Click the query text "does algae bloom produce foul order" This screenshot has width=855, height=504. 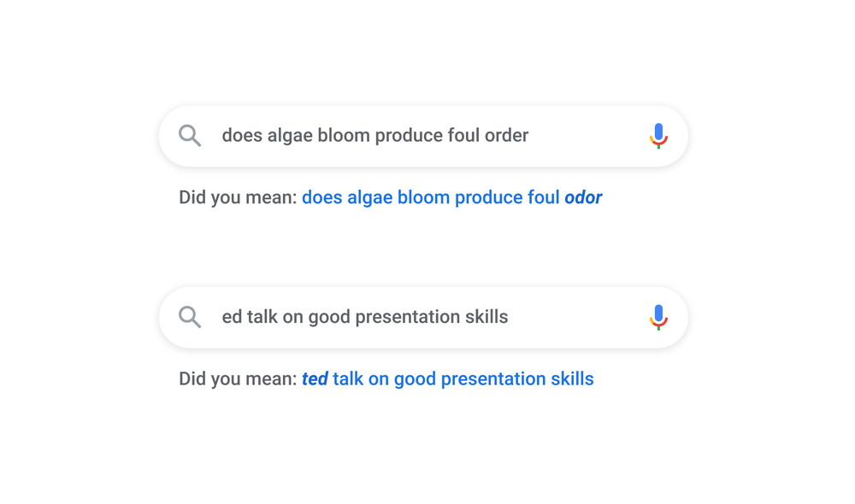point(376,135)
